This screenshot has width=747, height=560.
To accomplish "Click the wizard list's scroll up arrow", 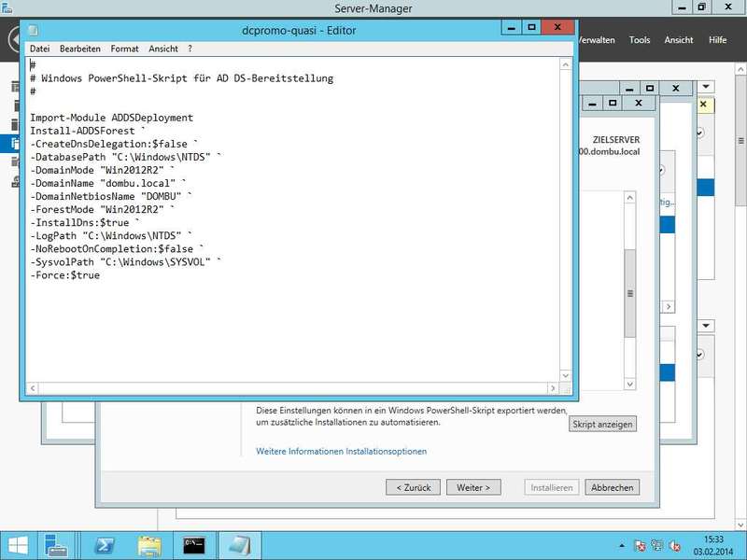I will tap(629, 198).
